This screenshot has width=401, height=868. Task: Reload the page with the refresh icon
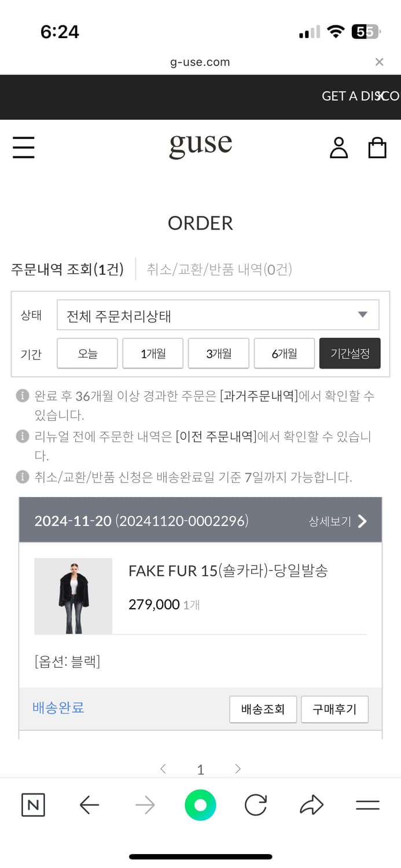[255, 804]
